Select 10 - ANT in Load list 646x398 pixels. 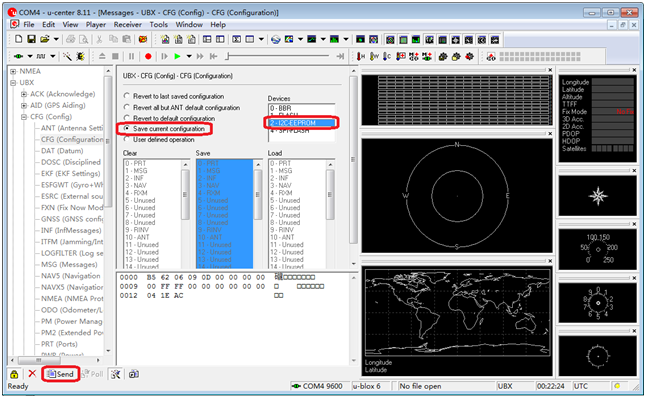pos(297,237)
